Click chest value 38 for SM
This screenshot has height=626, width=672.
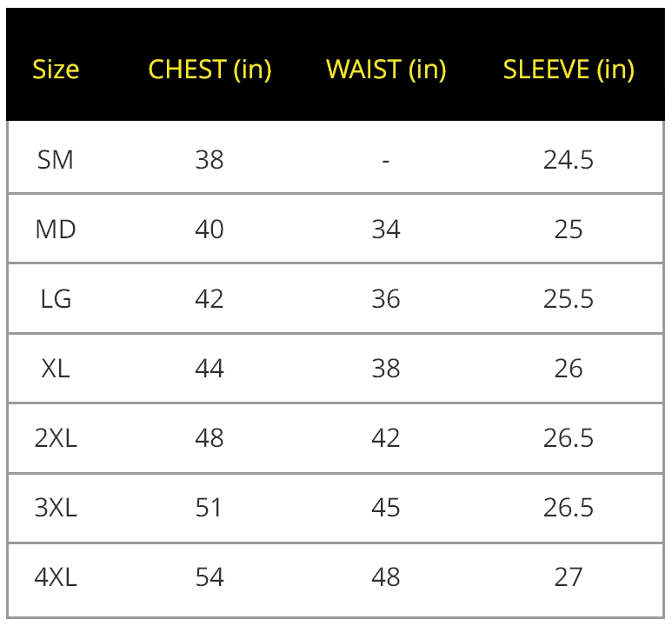210,160
